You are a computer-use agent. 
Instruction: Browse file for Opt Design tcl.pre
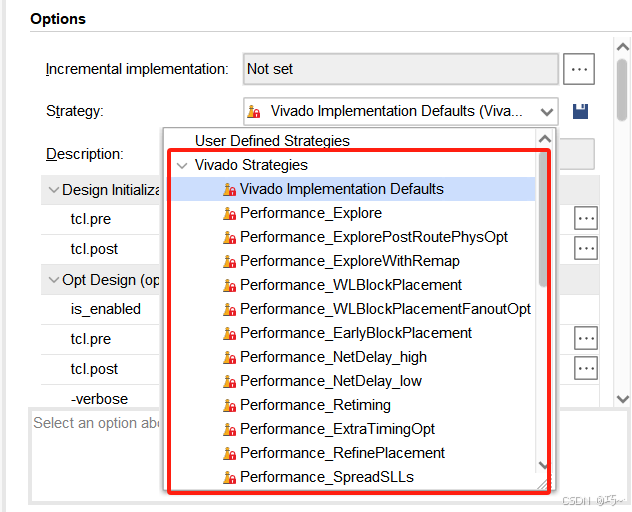pyautogui.click(x=586, y=338)
